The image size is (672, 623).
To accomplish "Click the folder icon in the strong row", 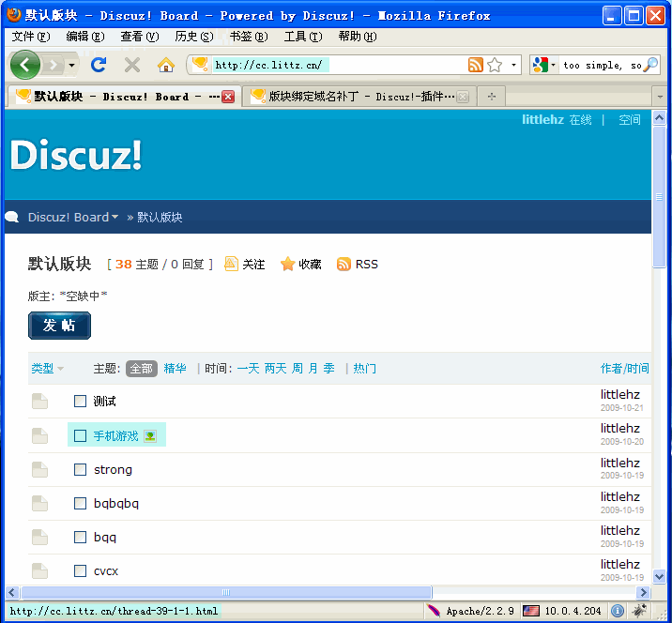I will 39,470.
